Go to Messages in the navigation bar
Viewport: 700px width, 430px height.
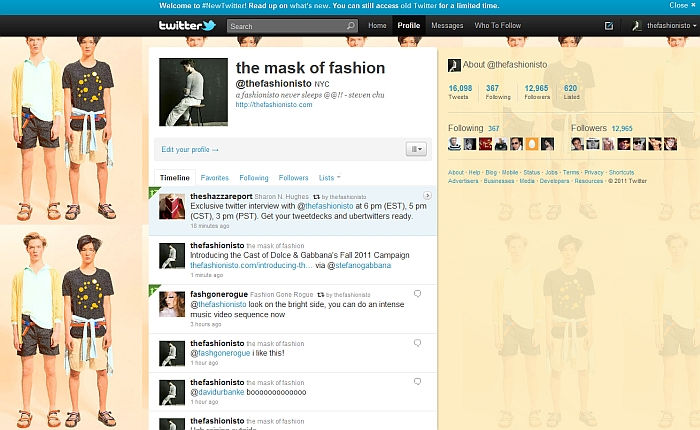(446, 26)
